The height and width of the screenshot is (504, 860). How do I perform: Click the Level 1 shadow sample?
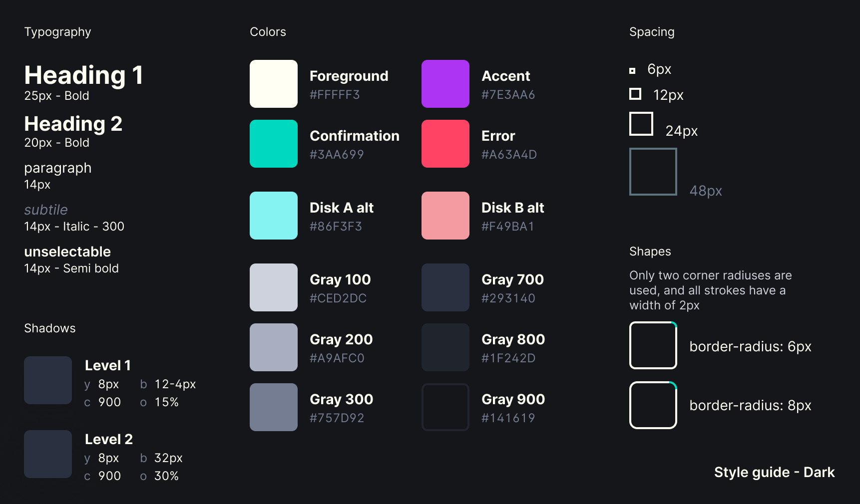pos(48,380)
